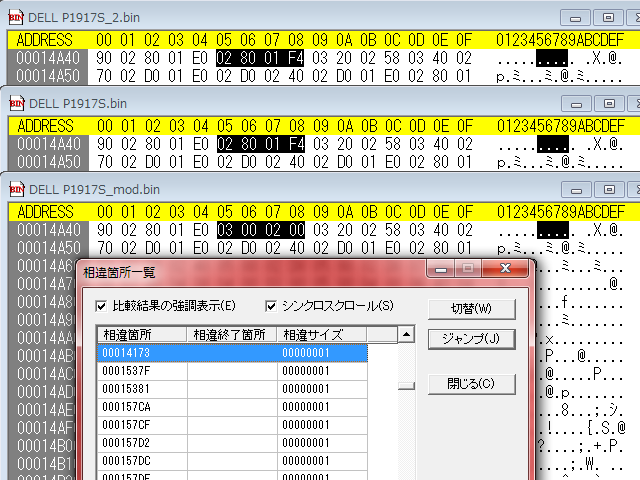Maximize the DELL P1917S.bin window
The height and width of the screenshot is (480, 640).
pos(609,104)
